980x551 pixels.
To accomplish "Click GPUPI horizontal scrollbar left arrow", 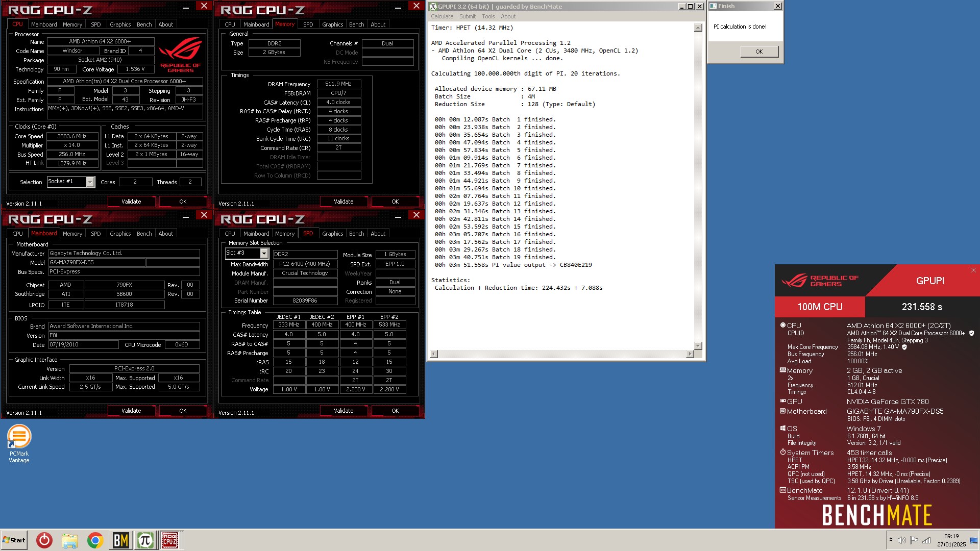I will (x=433, y=354).
